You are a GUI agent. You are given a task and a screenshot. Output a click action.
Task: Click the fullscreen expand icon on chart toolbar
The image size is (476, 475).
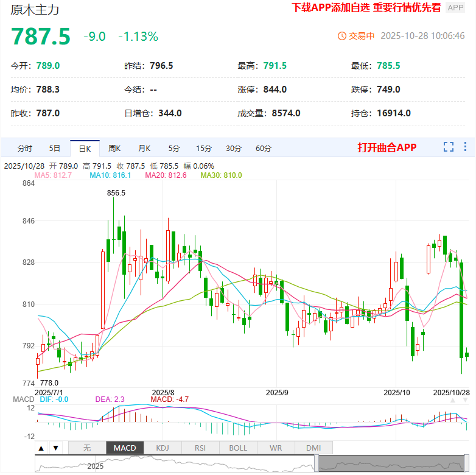pos(449,147)
